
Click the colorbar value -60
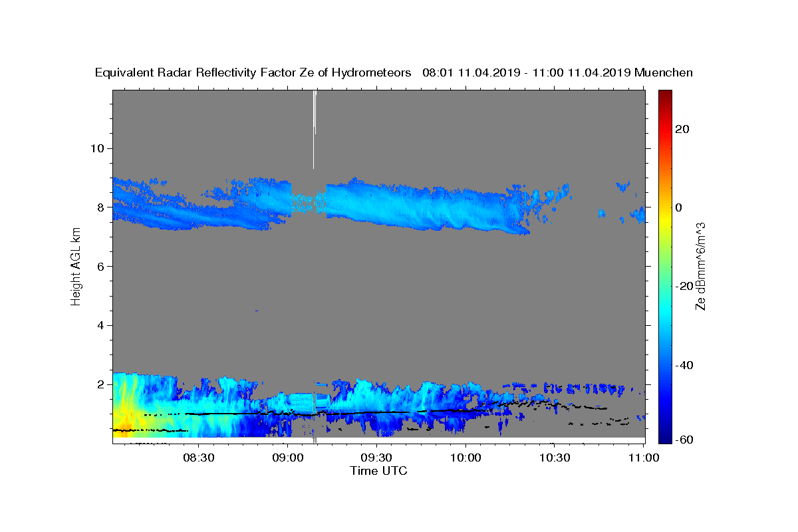[x=684, y=440]
